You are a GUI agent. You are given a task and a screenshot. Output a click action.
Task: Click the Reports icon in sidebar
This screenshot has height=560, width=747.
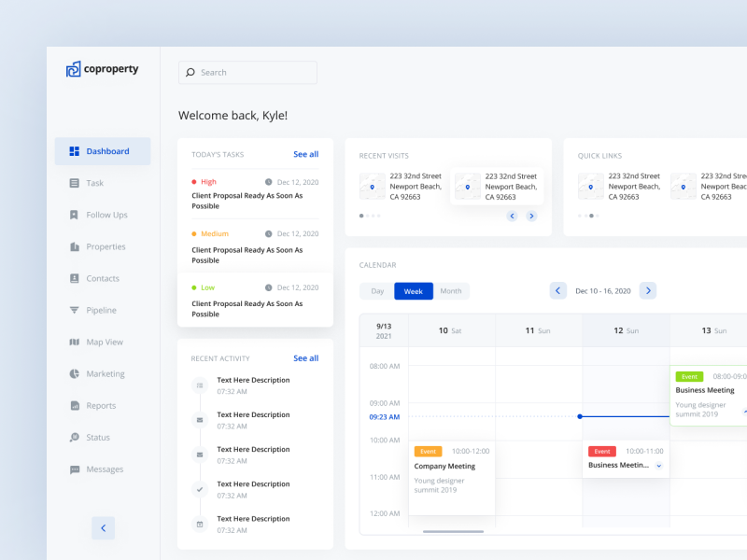click(75, 406)
